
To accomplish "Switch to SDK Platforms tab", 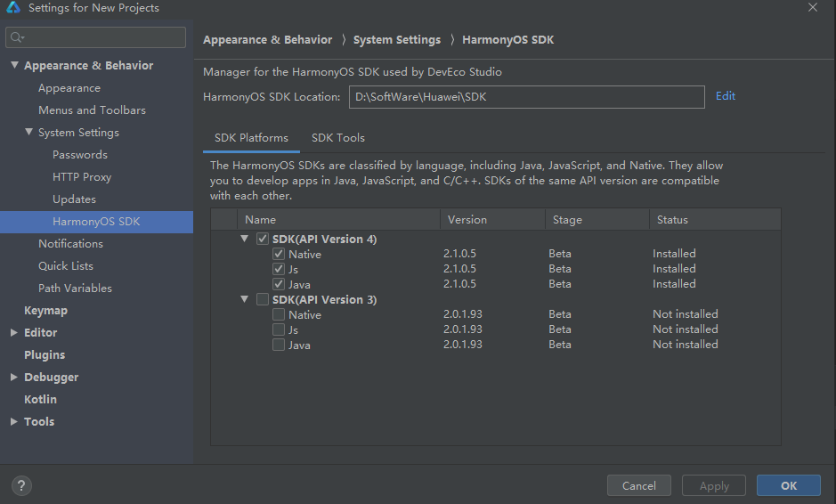I will (251, 138).
